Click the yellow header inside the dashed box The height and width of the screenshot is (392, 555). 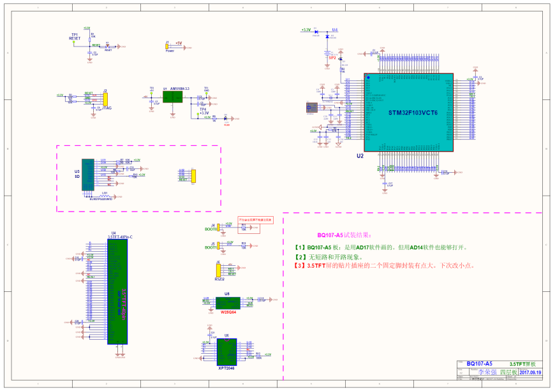(x=193, y=176)
